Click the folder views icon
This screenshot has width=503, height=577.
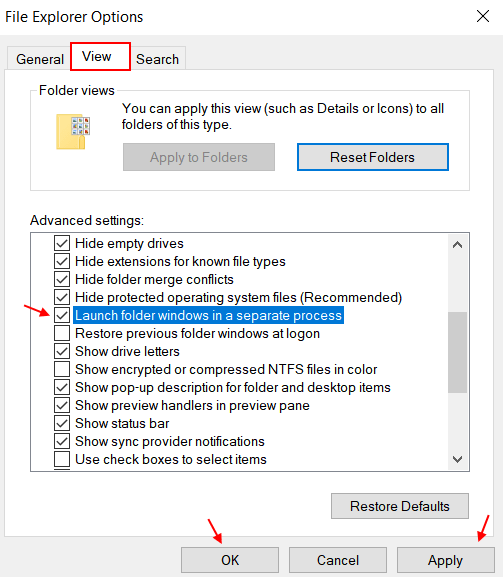pos(73,131)
